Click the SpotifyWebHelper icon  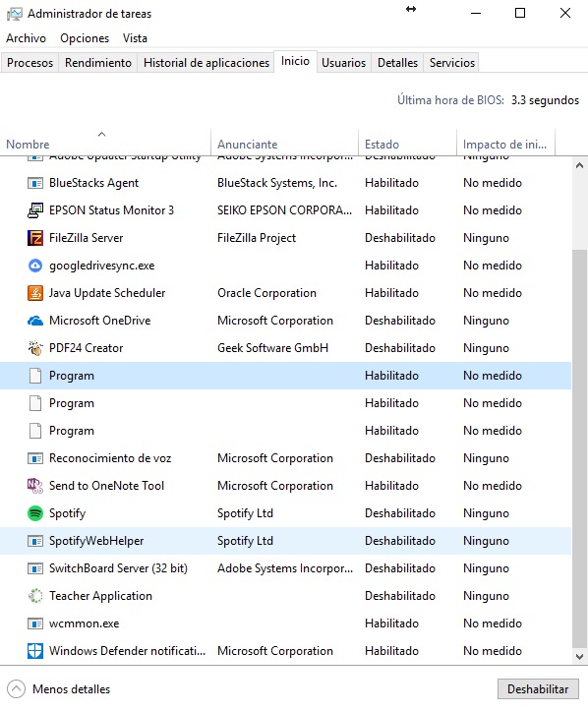[x=35, y=541]
